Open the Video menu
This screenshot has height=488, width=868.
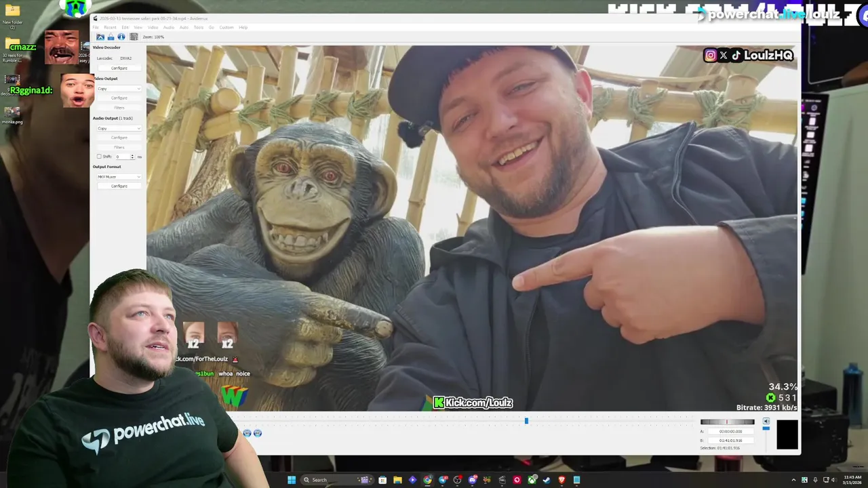coord(153,27)
